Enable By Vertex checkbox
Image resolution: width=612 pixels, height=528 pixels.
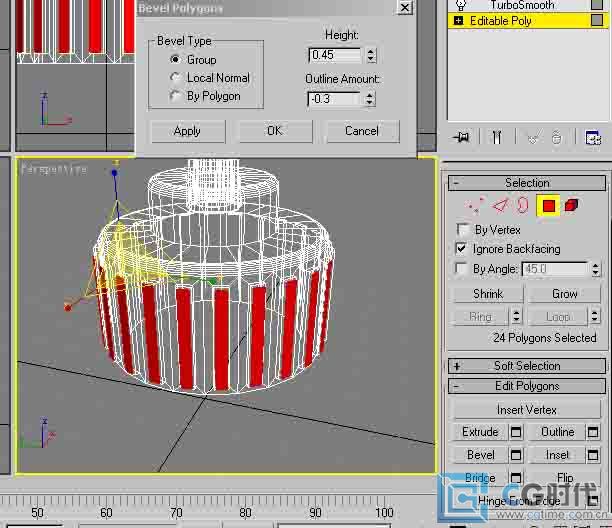click(x=463, y=229)
